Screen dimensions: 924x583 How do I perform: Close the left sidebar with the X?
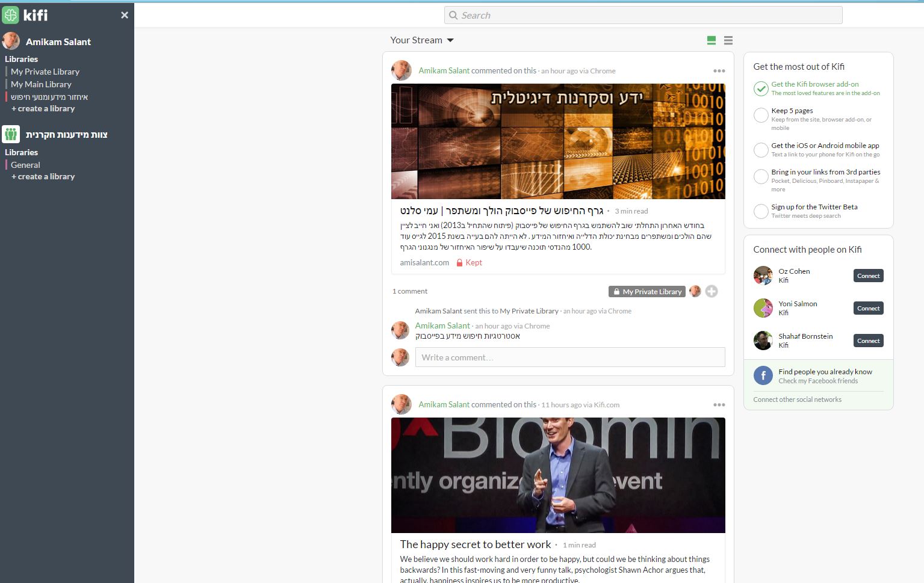(x=125, y=15)
